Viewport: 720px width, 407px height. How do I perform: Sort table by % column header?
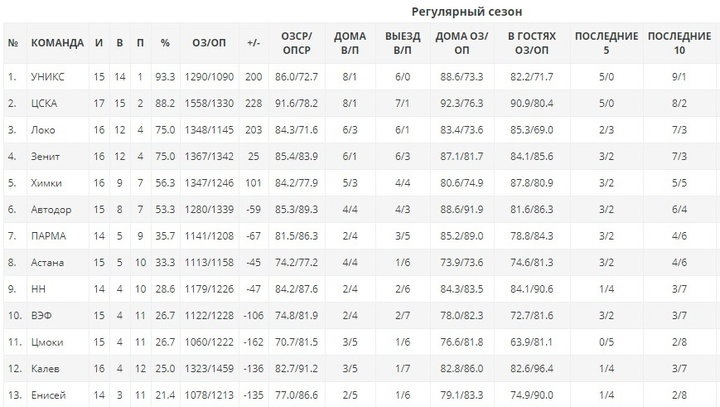point(165,43)
